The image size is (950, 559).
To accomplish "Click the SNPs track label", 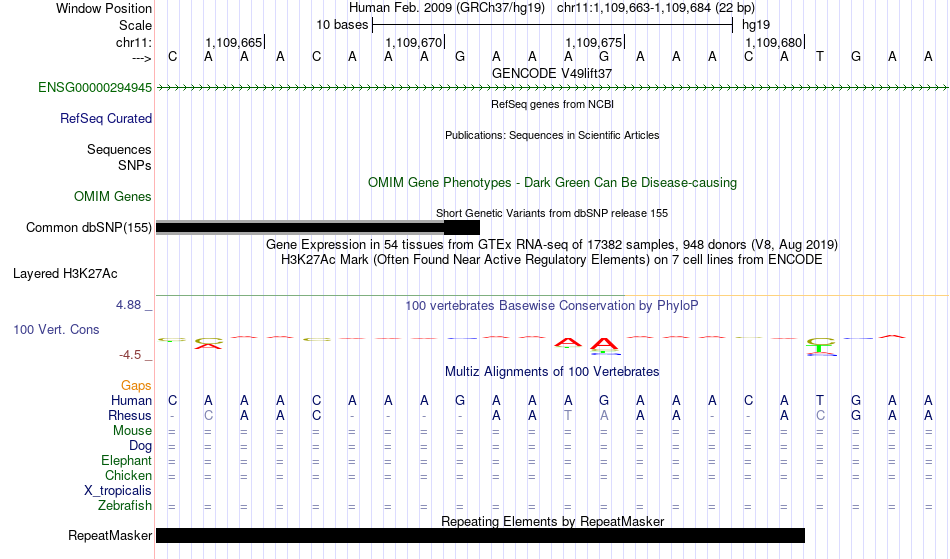I will (x=135, y=165).
